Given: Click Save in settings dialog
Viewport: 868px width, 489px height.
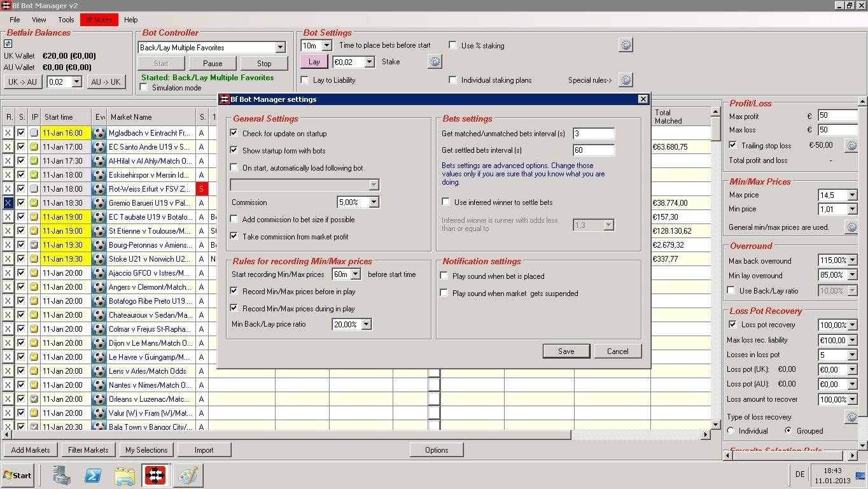Looking at the screenshot, I should click(566, 351).
